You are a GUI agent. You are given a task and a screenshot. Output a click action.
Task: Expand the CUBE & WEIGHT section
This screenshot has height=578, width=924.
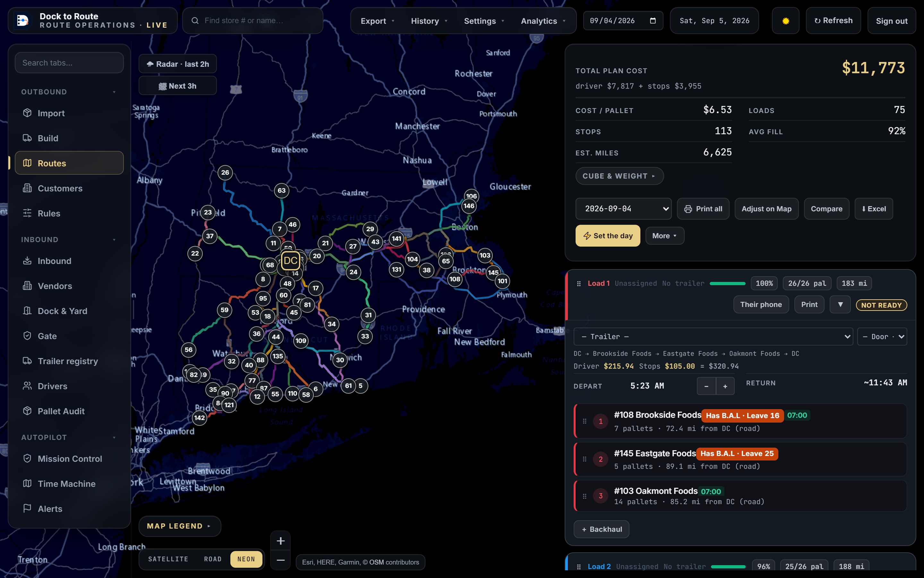tap(619, 176)
